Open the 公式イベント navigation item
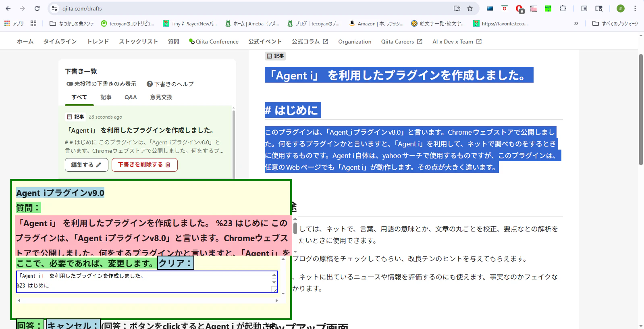This screenshot has width=644, height=329. [265, 42]
